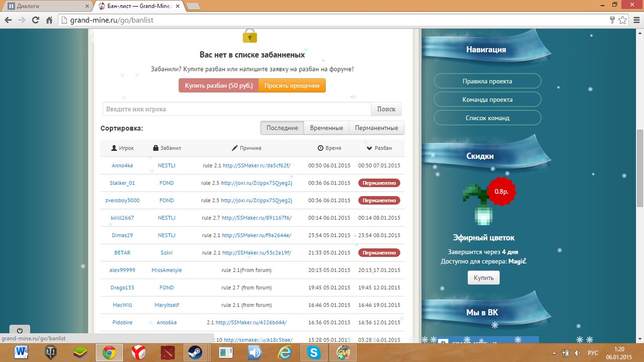Open Skype taskbar icon
The image size is (644, 362).
pyautogui.click(x=314, y=352)
